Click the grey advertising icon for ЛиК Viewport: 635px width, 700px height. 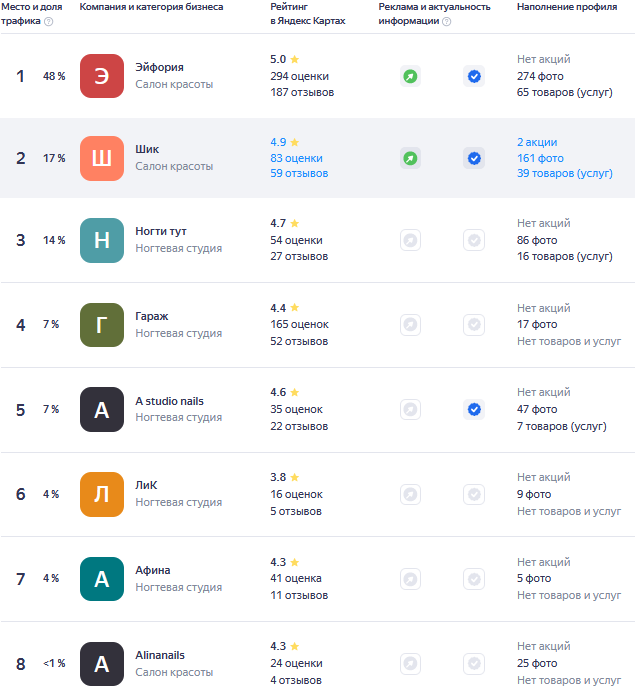point(410,494)
